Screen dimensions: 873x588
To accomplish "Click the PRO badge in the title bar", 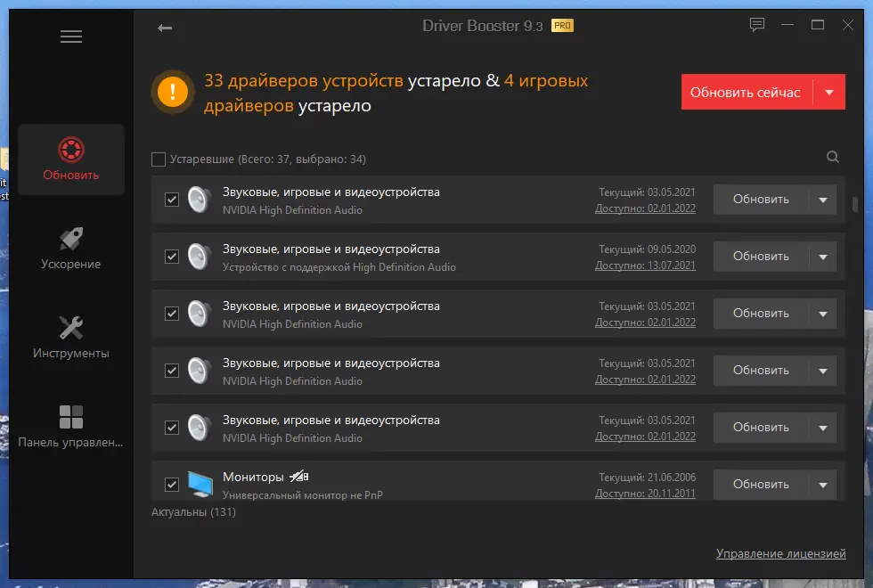I will [562, 26].
